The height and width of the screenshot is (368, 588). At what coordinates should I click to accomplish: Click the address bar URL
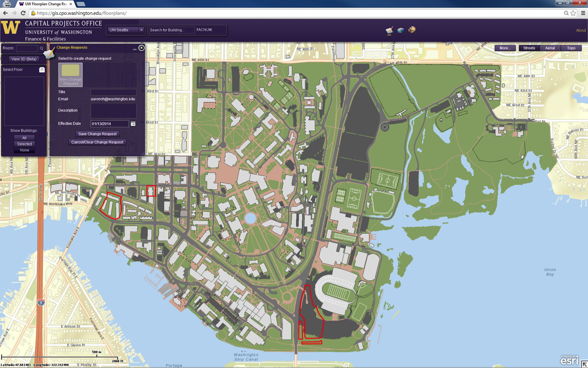(x=82, y=13)
